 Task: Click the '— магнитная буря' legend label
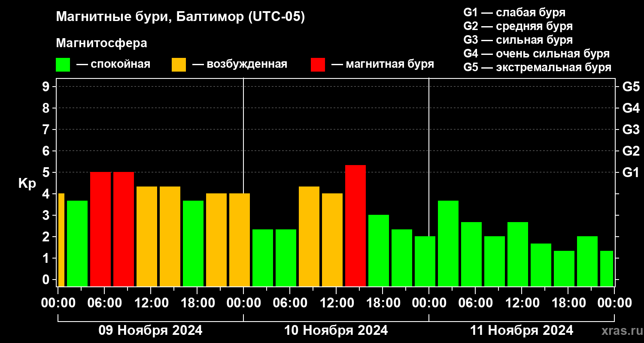click(x=383, y=64)
